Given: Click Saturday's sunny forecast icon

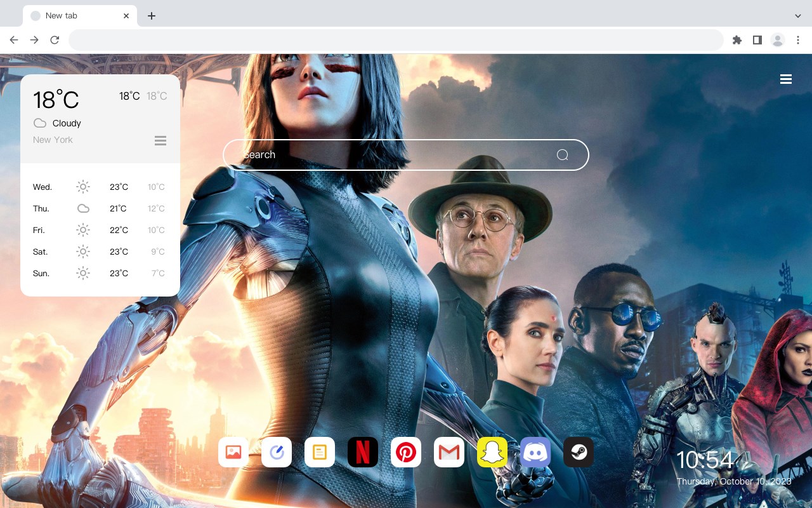Looking at the screenshot, I should tap(83, 251).
